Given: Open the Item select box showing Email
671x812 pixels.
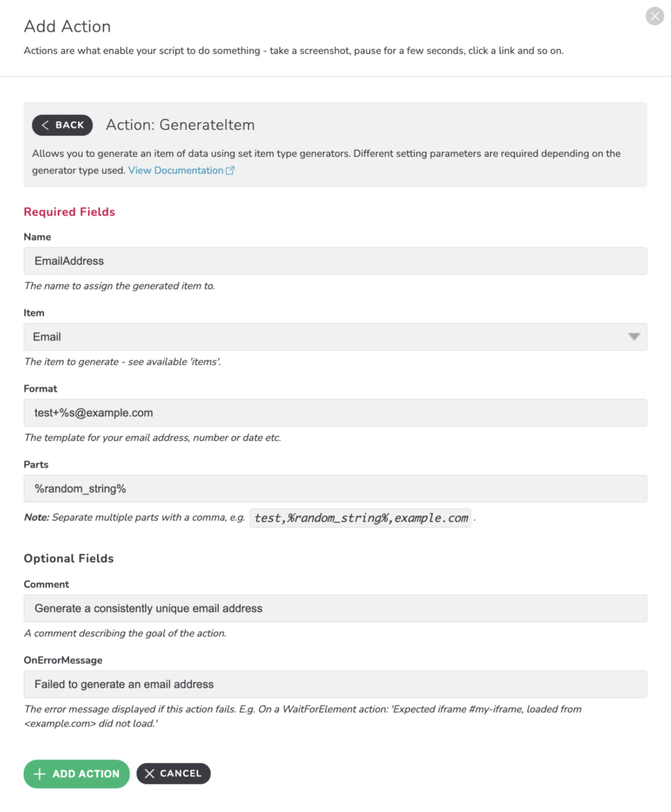Looking at the screenshot, I should pos(335,337).
